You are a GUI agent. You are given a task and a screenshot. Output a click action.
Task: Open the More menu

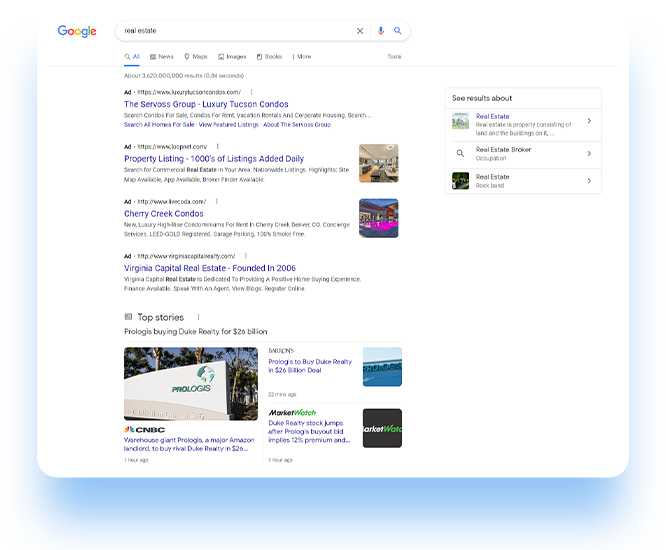pyautogui.click(x=302, y=56)
